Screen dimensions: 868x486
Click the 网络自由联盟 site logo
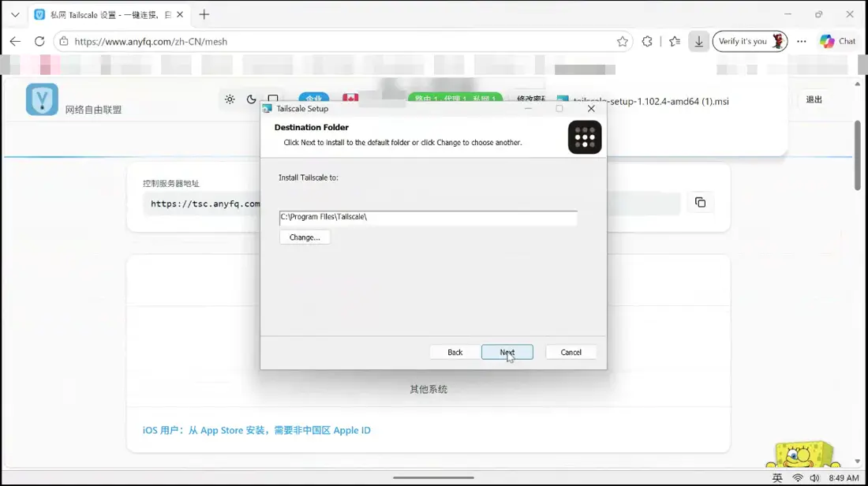[42, 99]
